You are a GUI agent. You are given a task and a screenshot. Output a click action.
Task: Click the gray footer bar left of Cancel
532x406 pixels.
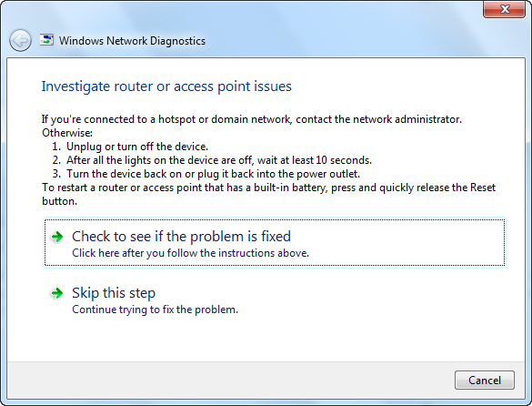coord(231,381)
